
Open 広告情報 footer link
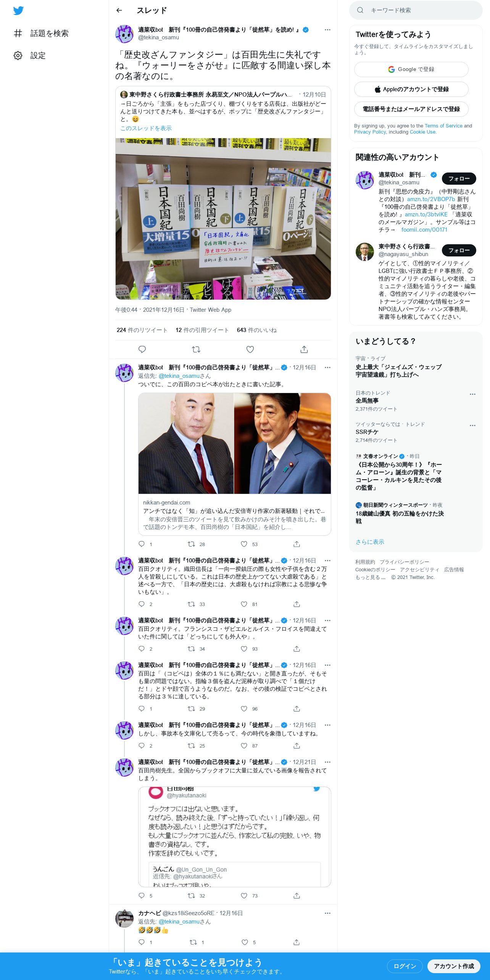454,570
